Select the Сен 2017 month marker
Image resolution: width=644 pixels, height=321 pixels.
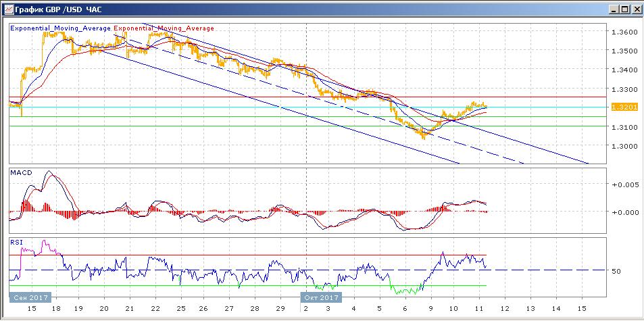click(28, 297)
